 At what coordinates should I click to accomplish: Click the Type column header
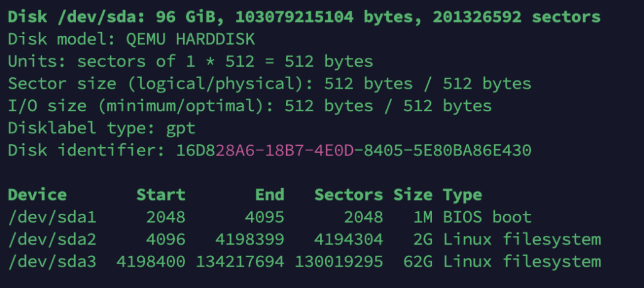(x=462, y=195)
